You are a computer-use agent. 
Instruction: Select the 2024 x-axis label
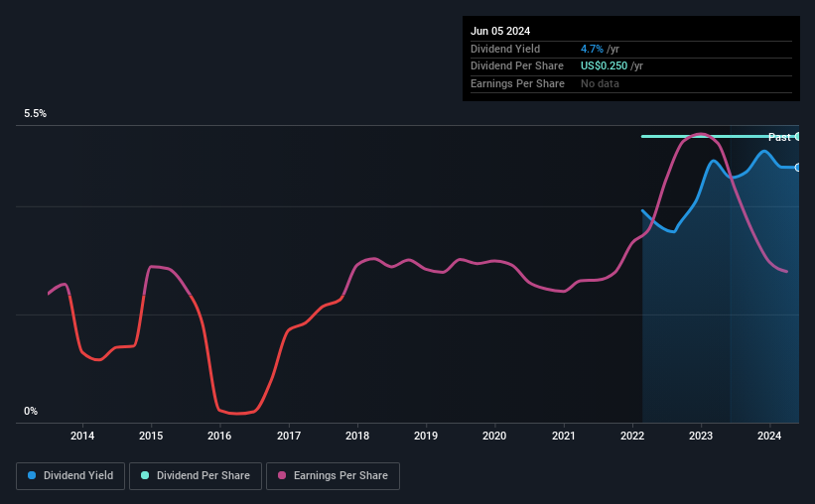point(769,436)
